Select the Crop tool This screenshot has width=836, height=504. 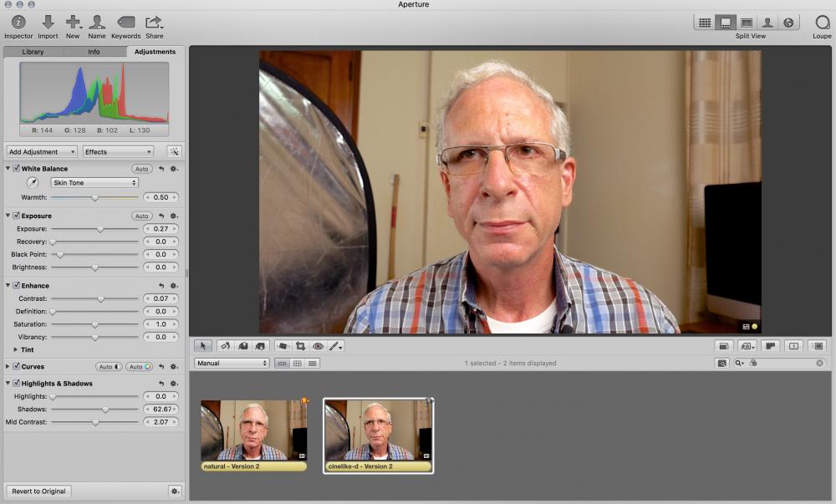point(300,346)
